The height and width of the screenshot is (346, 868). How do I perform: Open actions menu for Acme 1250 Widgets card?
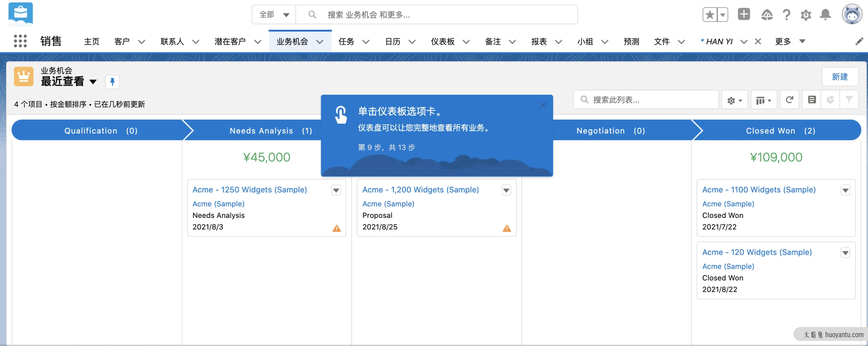click(x=336, y=190)
